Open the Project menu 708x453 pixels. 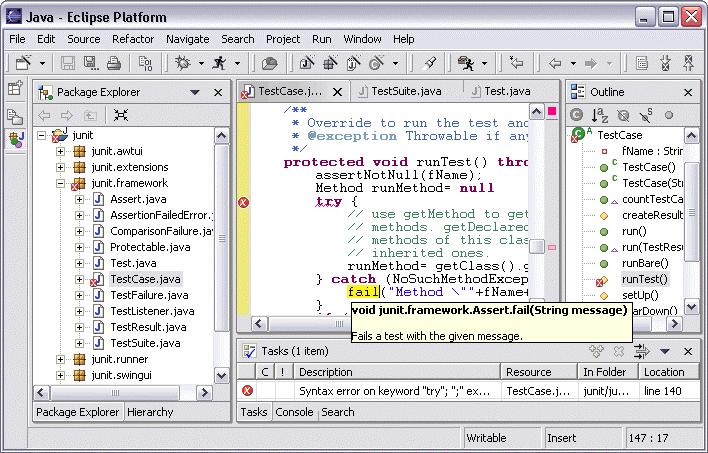click(x=283, y=39)
